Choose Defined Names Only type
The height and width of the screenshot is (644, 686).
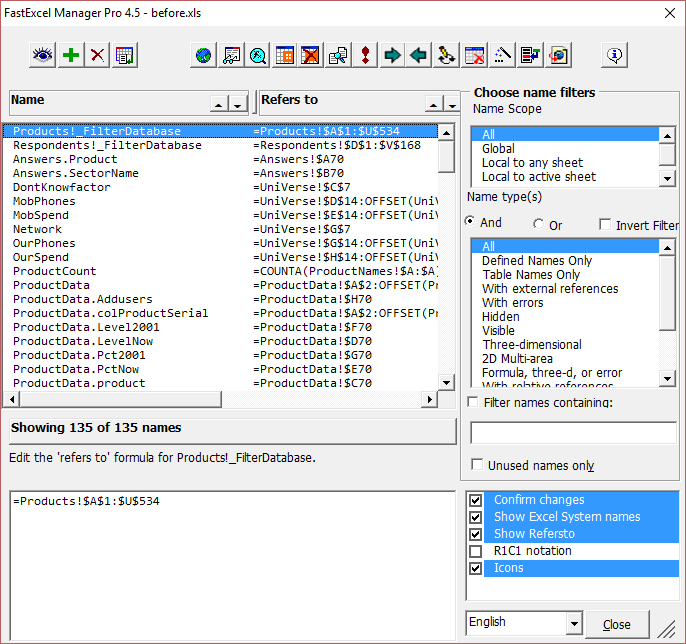point(565,261)
